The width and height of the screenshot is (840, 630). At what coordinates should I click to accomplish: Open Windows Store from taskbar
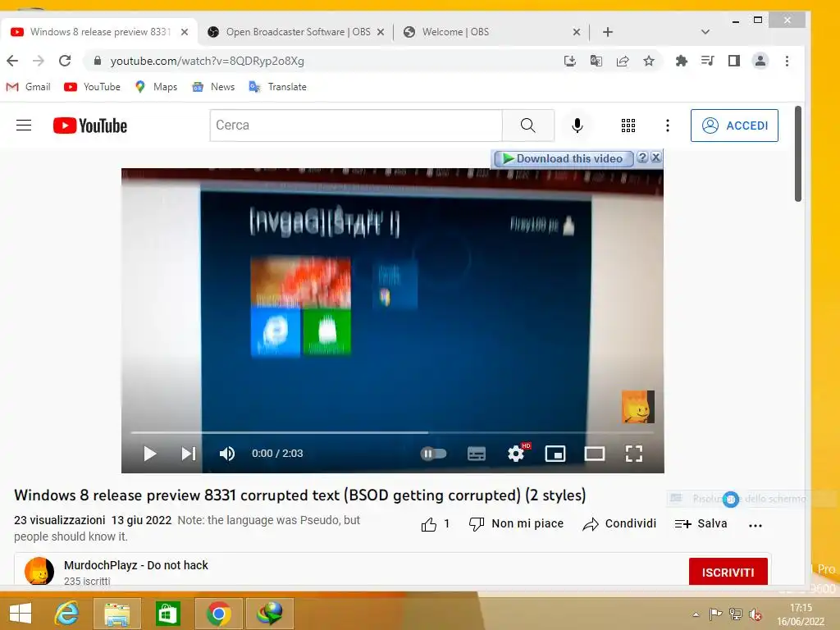[167, 614]
